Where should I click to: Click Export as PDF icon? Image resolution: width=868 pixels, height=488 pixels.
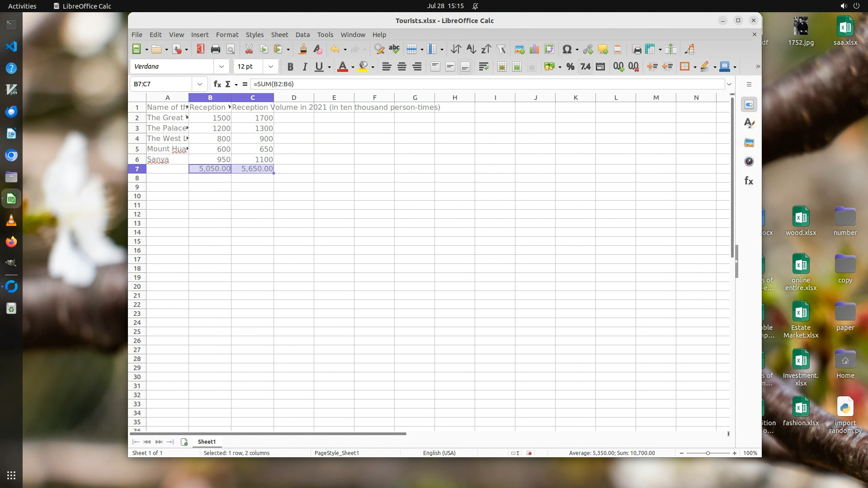coord(201,49)
